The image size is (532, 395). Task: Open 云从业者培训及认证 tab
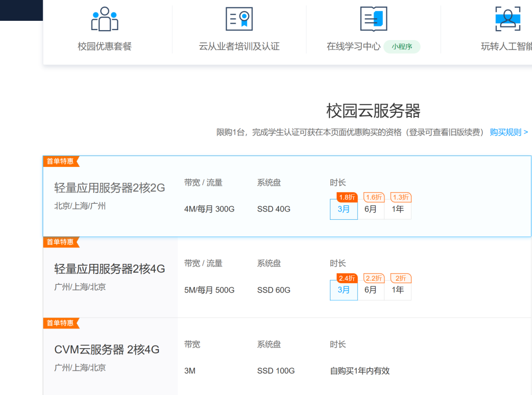[x=239, y=46]
